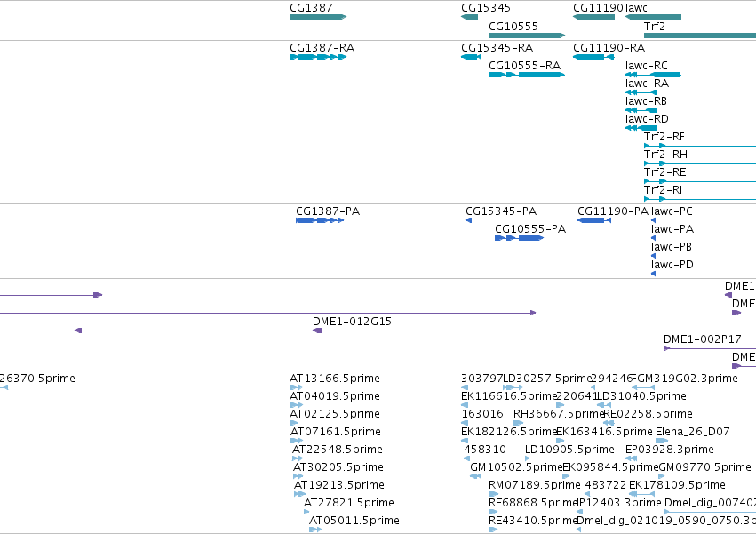Click the CG15345-PA protein label

pyautogui.click(x=501, y=211)
